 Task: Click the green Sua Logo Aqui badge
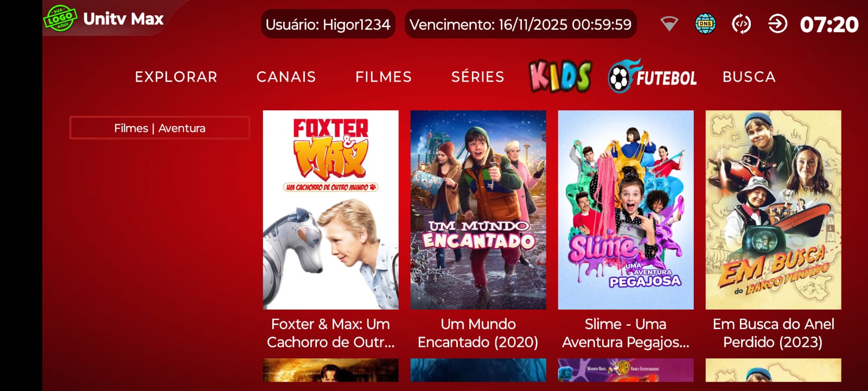tap(60, 18)
